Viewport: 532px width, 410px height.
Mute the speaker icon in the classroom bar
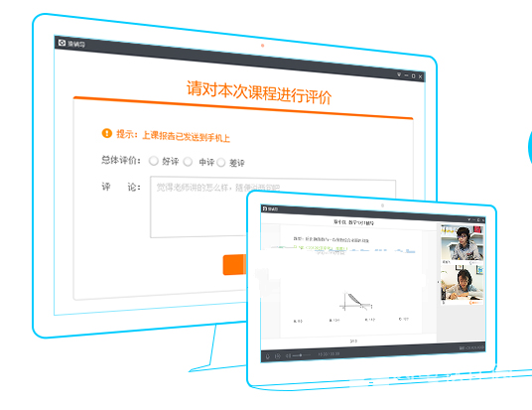point(288,355)
